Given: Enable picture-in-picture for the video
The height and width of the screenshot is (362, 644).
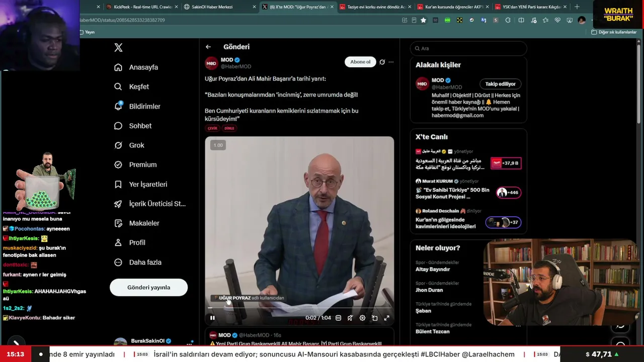Looking at the screenshot, I should click(374, 318).
